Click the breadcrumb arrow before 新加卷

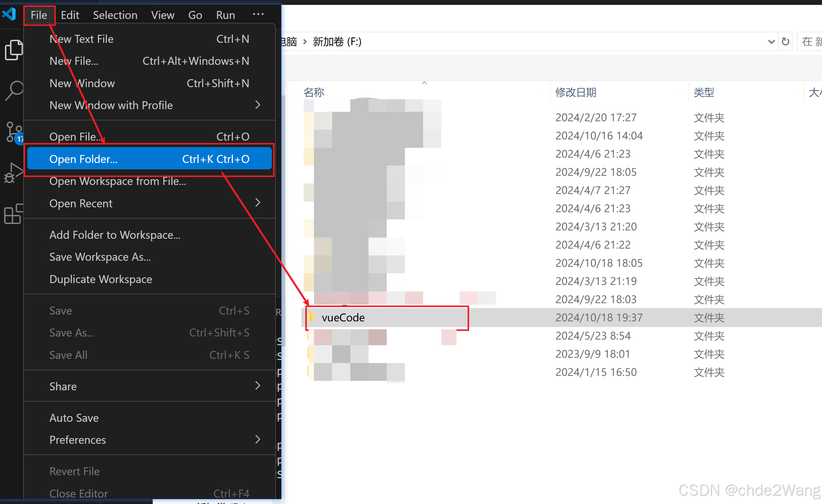(x=305, y=42)
